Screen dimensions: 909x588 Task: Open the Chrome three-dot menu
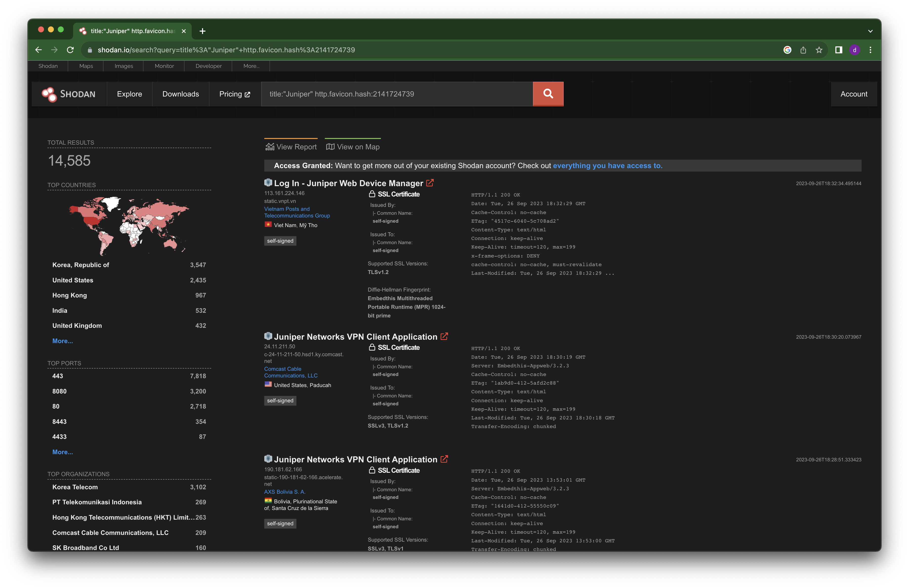click(870, 50)
